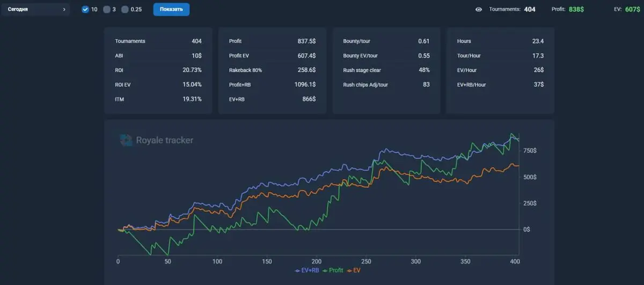
Task: Click the Profit+RB value 1096.1$
Action: coord(305,85)
